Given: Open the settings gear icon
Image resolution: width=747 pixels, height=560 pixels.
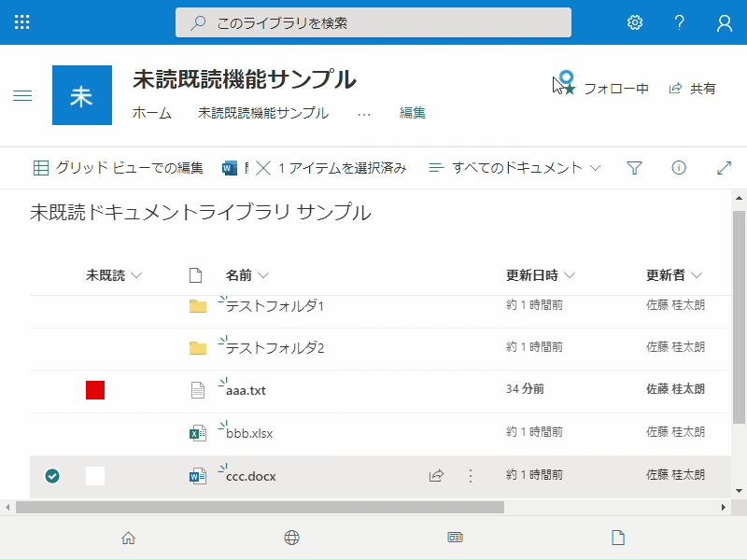Looking at the screenshot, I should [635, 22].
